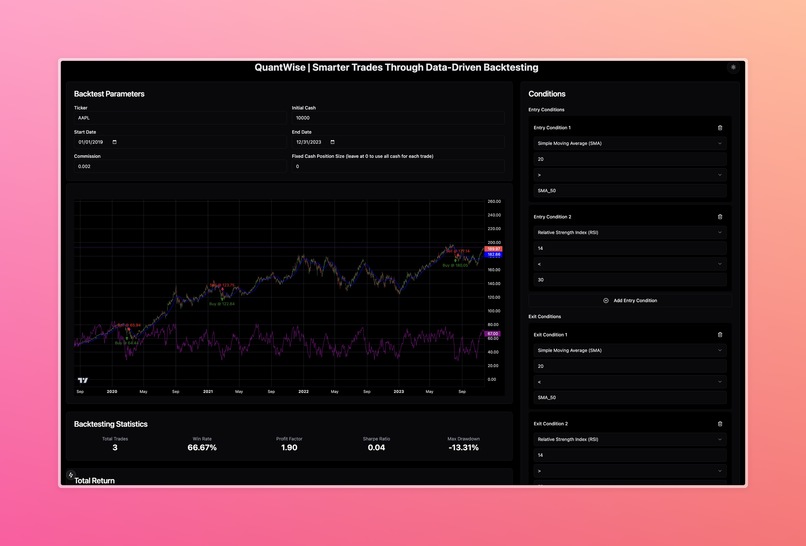This screenshot has height=546, width=806.
Task: Click the Entry Conditions section label
Action: coord(546,110)
